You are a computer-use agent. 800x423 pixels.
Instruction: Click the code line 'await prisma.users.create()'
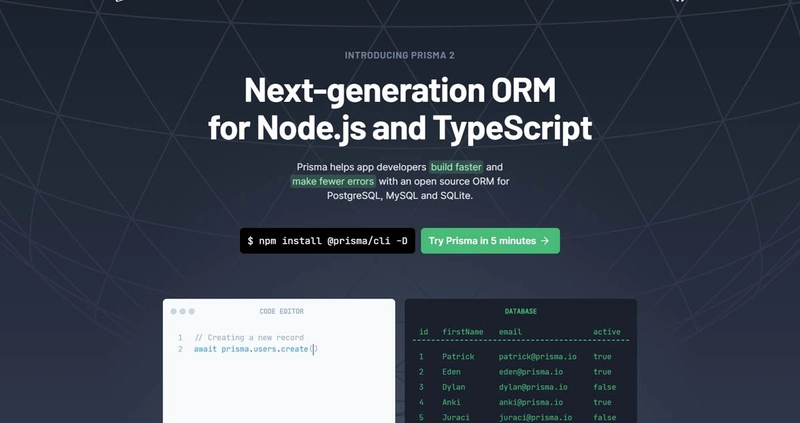[x=256, y=349]
